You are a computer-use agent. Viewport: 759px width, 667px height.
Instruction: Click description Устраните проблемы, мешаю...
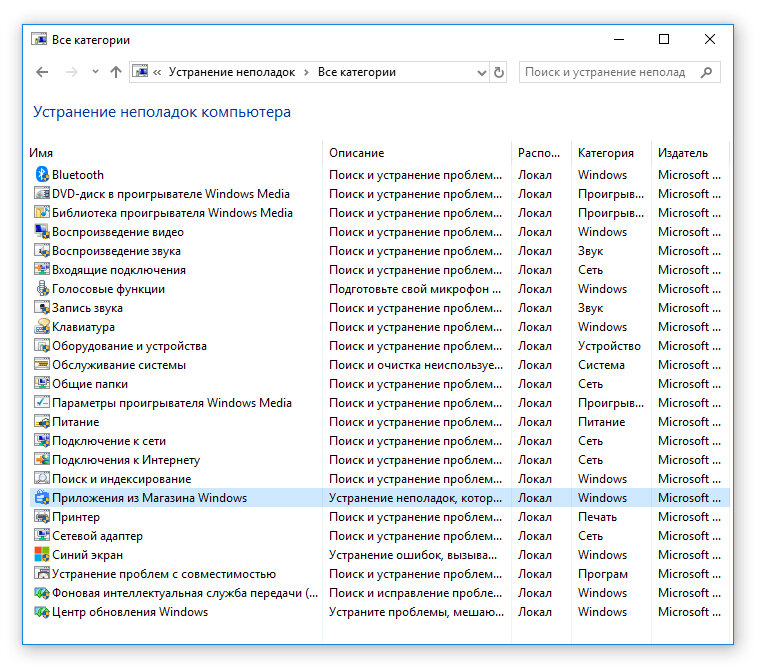coord(416,612)
